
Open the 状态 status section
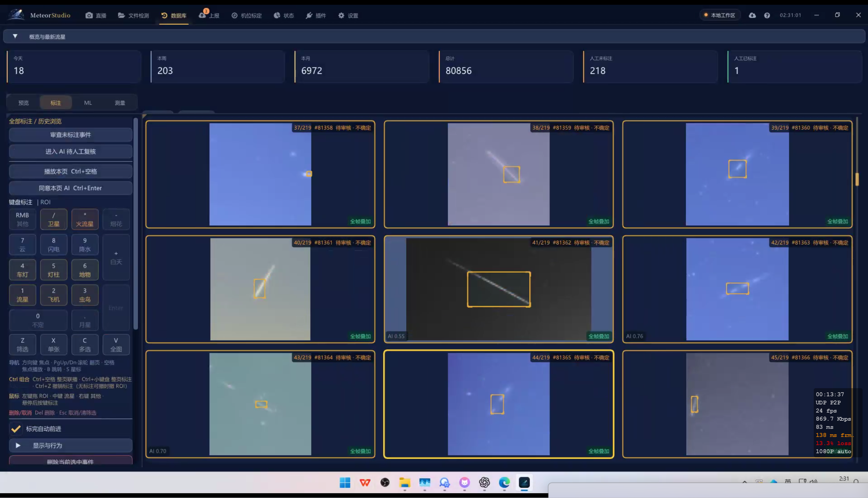pyautogui.click(x=284, y=15)
